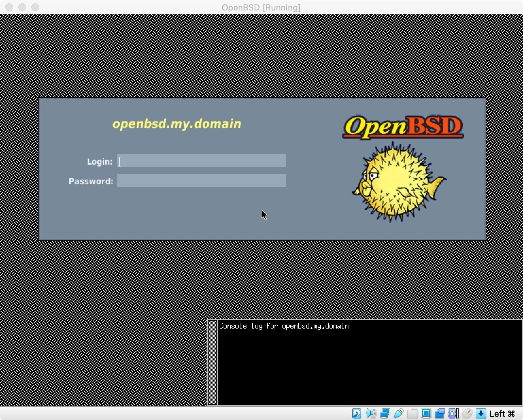Click the Left ⌘ host key indicator
The width and height of the screenshot is (523, 420).
tap(502, 414)
